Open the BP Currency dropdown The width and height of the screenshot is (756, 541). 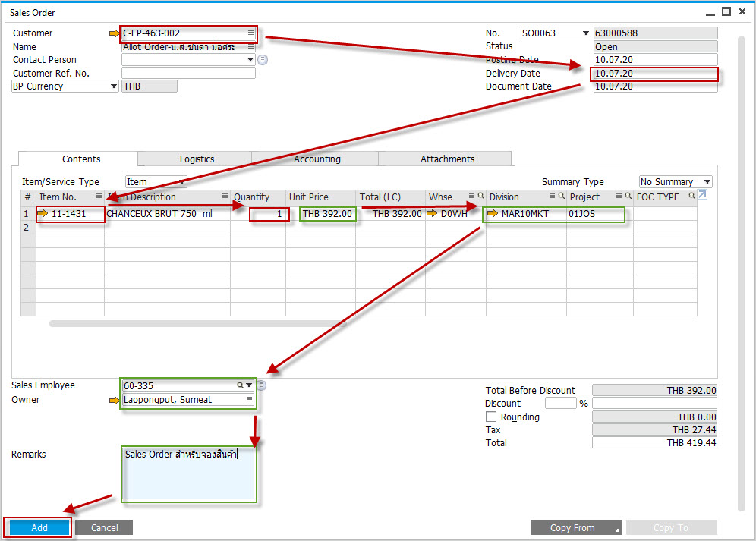coord(113,86)
